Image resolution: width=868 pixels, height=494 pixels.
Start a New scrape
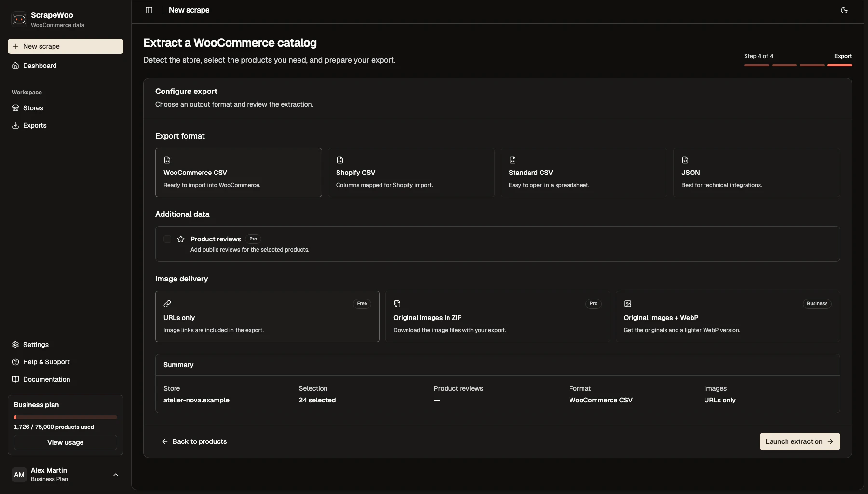[66, 46]
